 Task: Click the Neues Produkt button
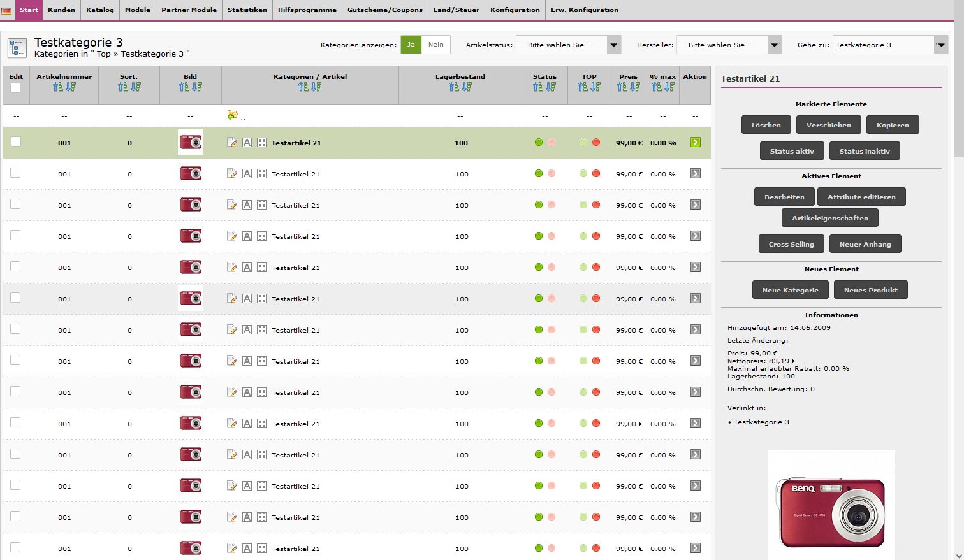tap(870, 290)
